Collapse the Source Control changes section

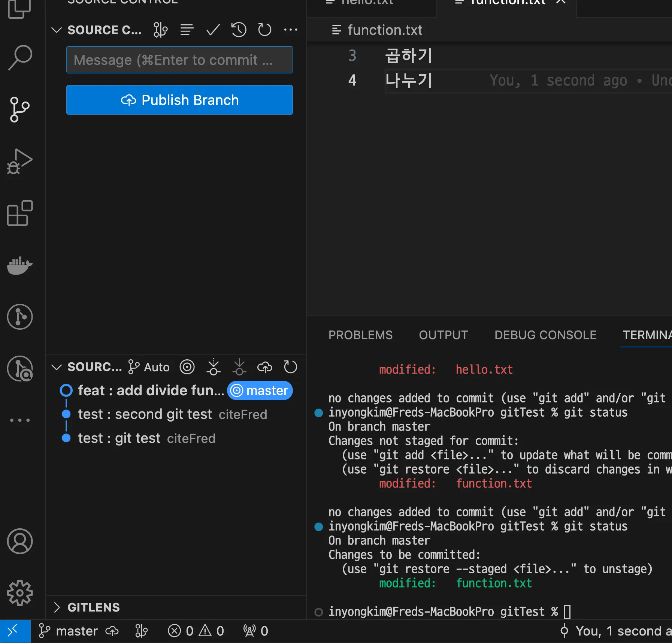tap(57, 30)
